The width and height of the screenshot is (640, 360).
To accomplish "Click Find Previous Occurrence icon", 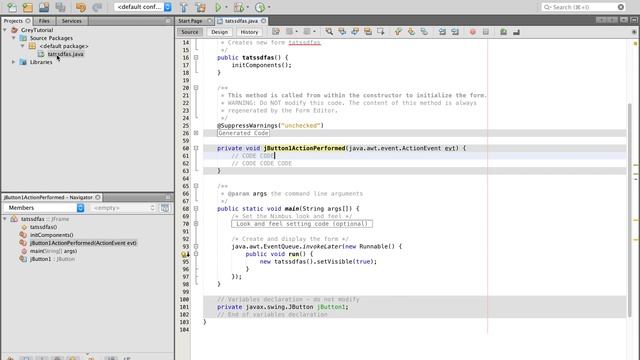I will point(342,32).
